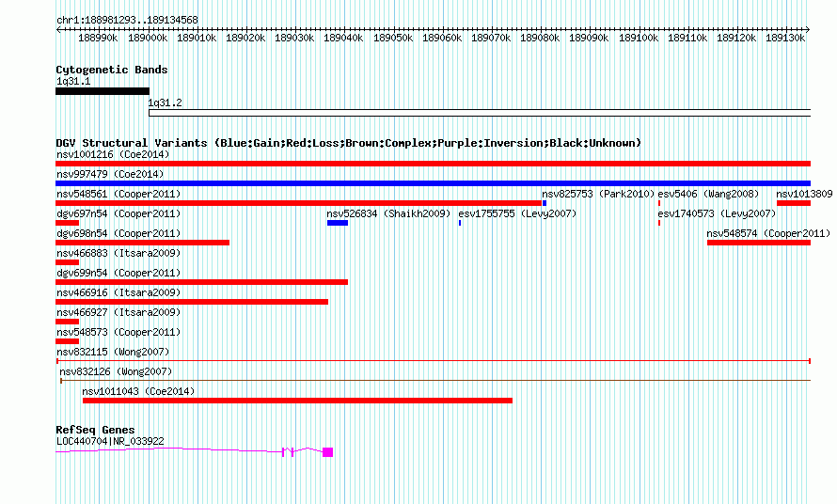Click the black 1q31.1 band bar
This screenshot has height=504, width=837.
coord(103,91)
